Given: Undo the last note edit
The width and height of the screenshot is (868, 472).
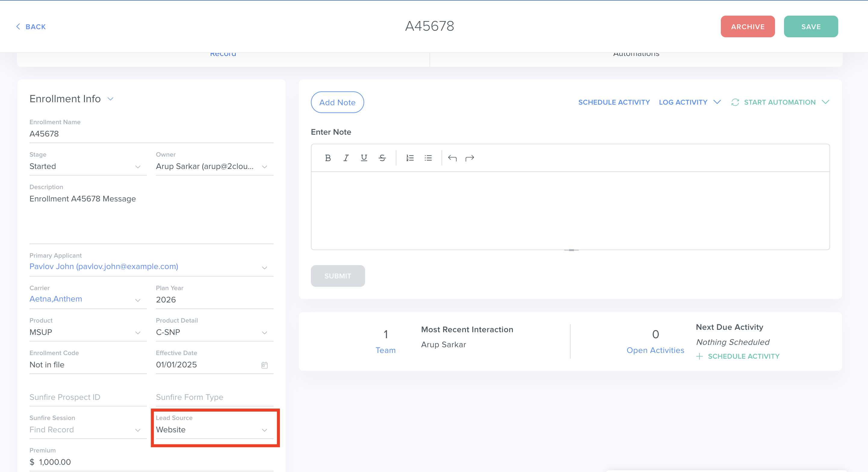Looking at the screenshot, I should 452,158.
